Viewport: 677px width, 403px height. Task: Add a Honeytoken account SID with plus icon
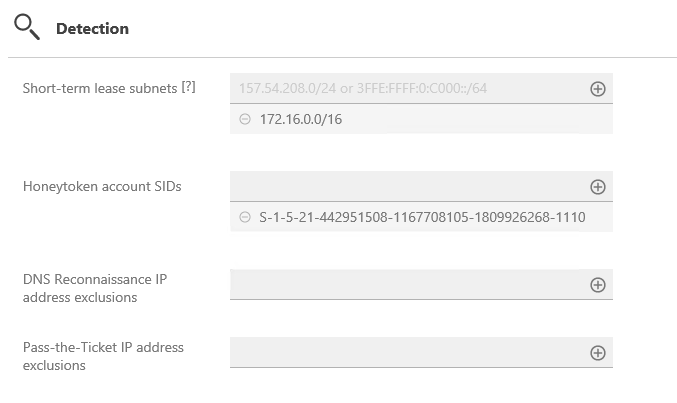[598, 187]
